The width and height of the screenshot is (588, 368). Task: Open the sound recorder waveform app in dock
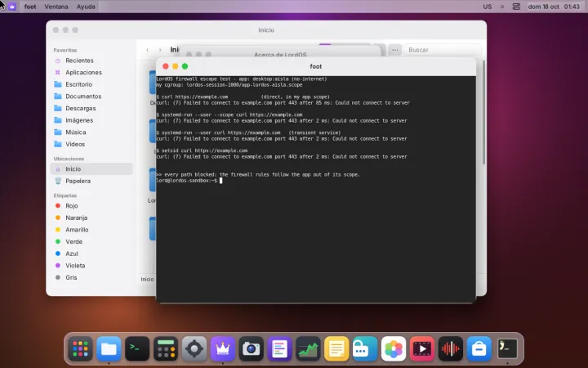(451, 349)
